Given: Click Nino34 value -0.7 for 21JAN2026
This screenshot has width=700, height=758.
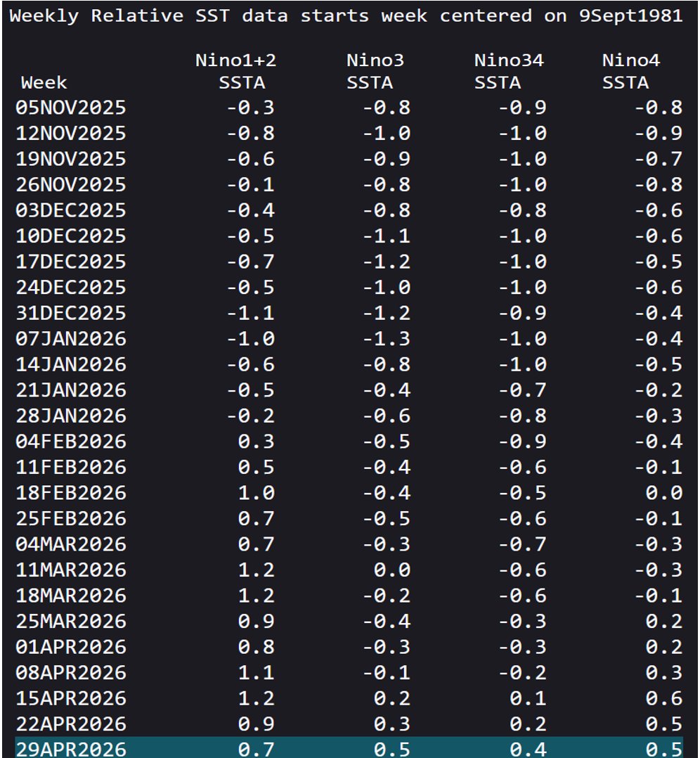Looking at the screenshot, I should (x=523, y=390).
